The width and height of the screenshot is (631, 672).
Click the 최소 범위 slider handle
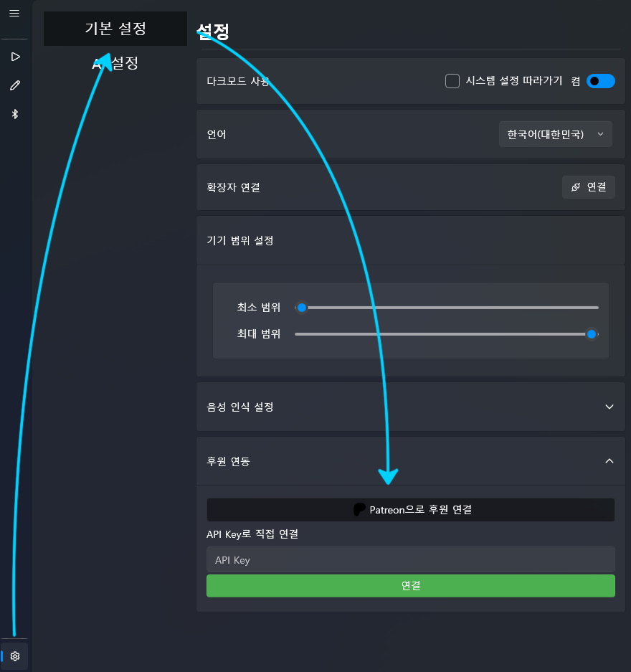pos(302,308)
